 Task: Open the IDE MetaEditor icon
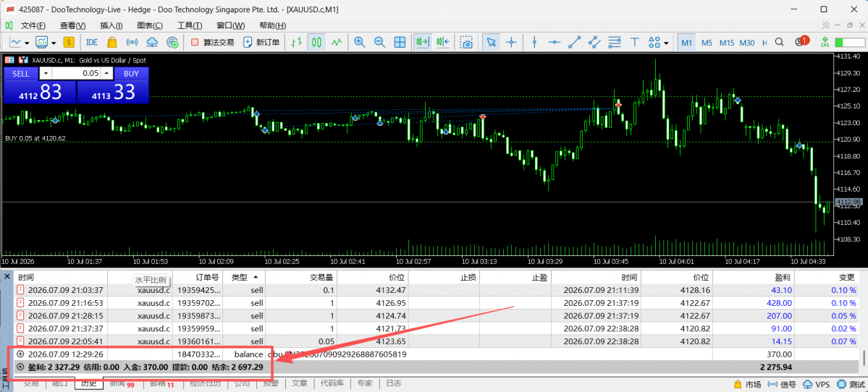(92, 42)
